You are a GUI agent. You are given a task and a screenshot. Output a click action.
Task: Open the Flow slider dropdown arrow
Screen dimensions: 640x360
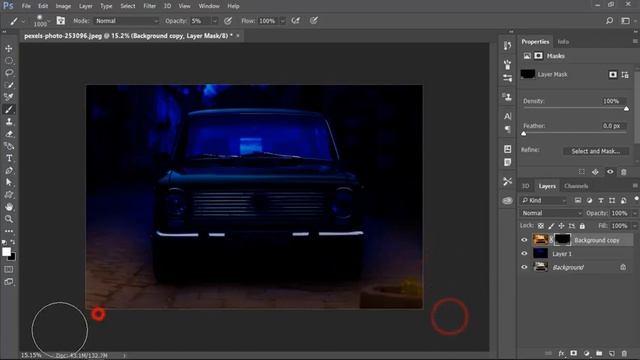[x=282, y=21]
